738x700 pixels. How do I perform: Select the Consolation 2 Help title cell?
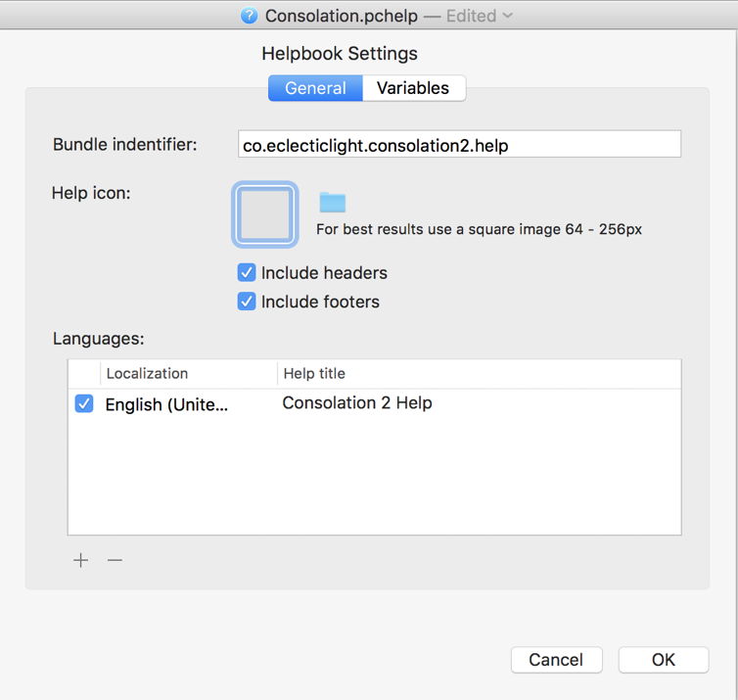click(357, 403)
